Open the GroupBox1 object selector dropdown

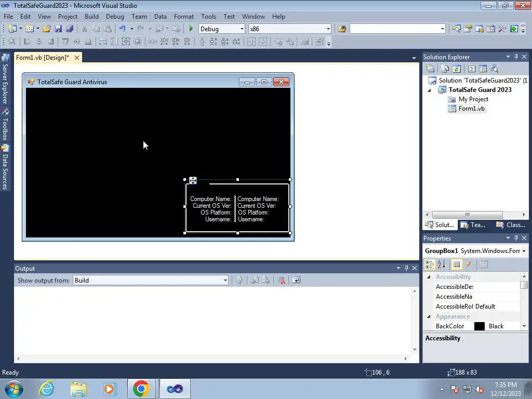coord(524,251)
